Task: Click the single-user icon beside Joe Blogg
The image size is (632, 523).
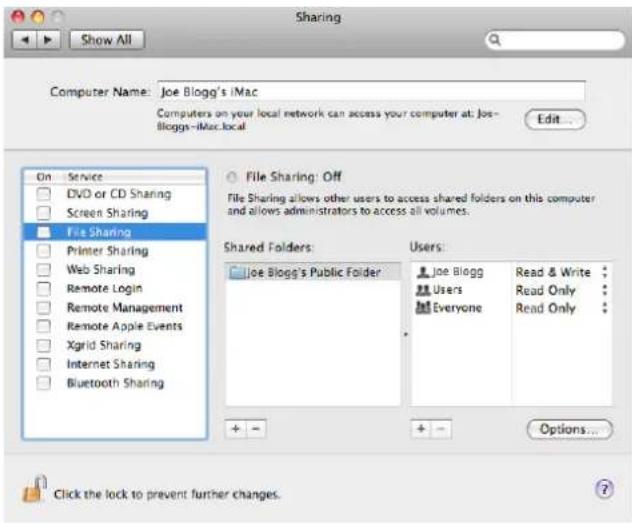Action: pos(423,272)
